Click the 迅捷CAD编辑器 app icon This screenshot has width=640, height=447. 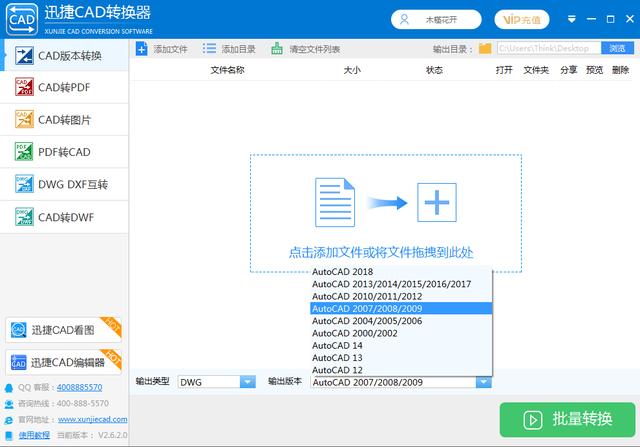click(x=18, y=362)
